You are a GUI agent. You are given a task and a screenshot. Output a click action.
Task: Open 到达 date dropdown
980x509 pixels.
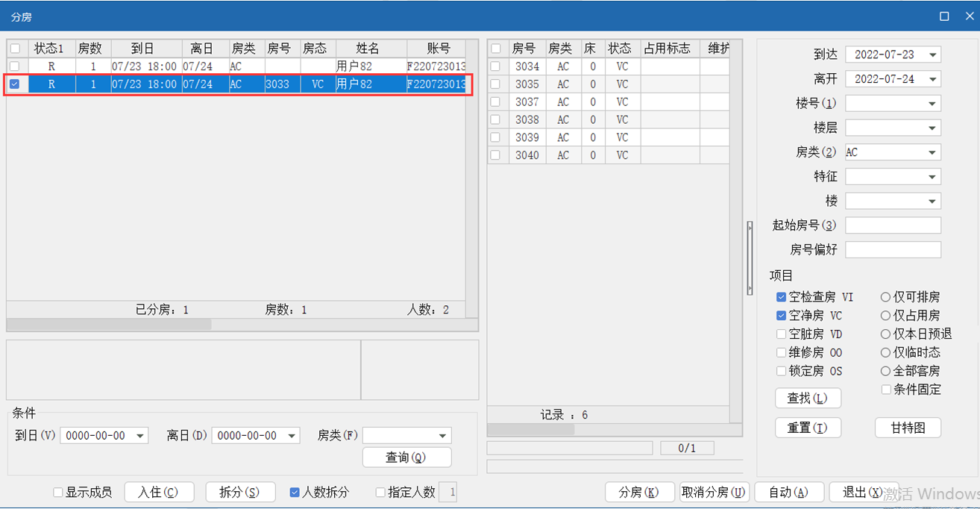pyautogui.click(x=932, y=54)
